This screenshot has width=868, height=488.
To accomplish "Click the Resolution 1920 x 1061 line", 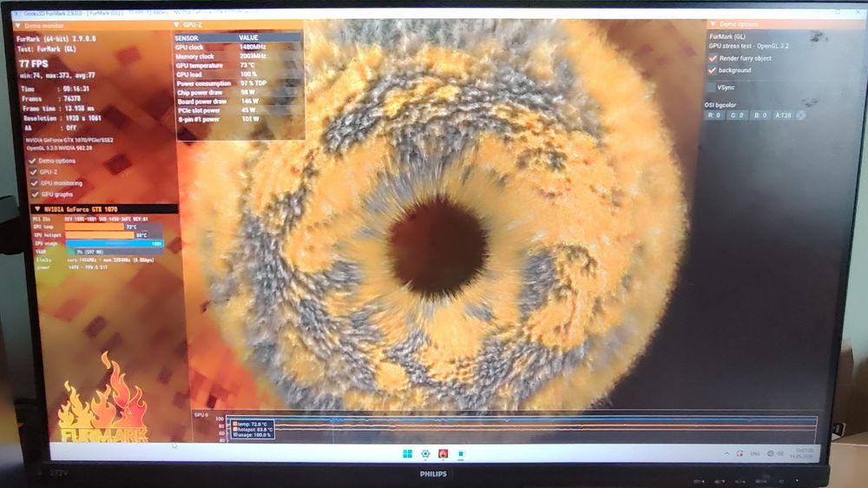I will point(62,119).
